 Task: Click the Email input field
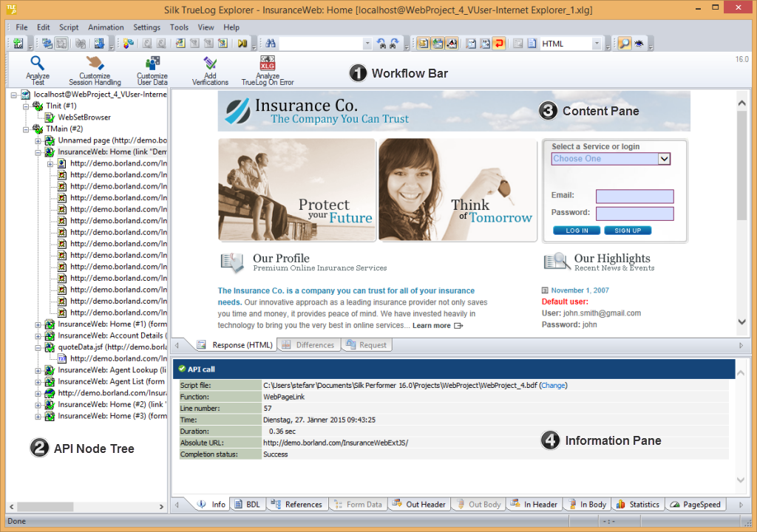634,197
